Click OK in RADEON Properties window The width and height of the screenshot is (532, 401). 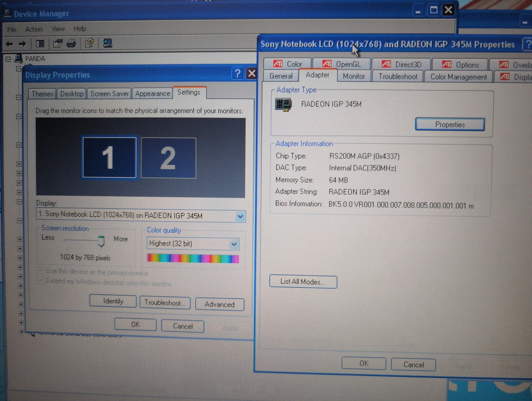(x=364, y=363)
